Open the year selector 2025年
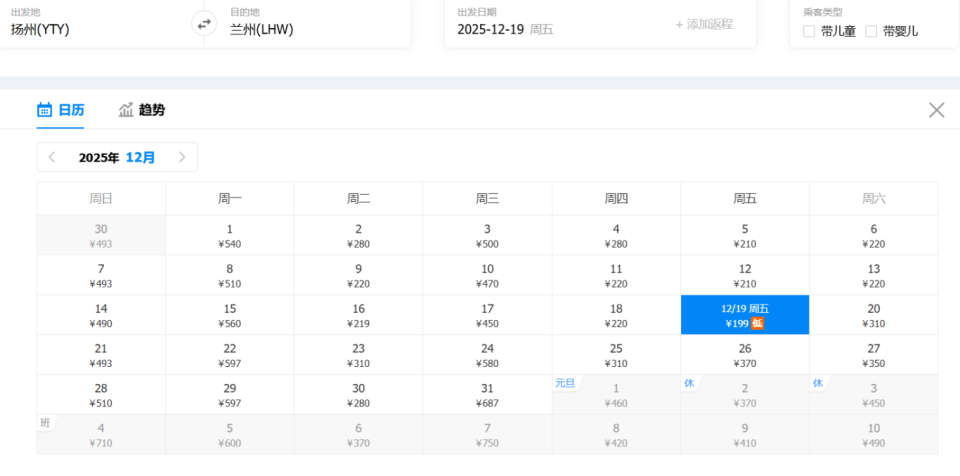 (x=99, y=157)
